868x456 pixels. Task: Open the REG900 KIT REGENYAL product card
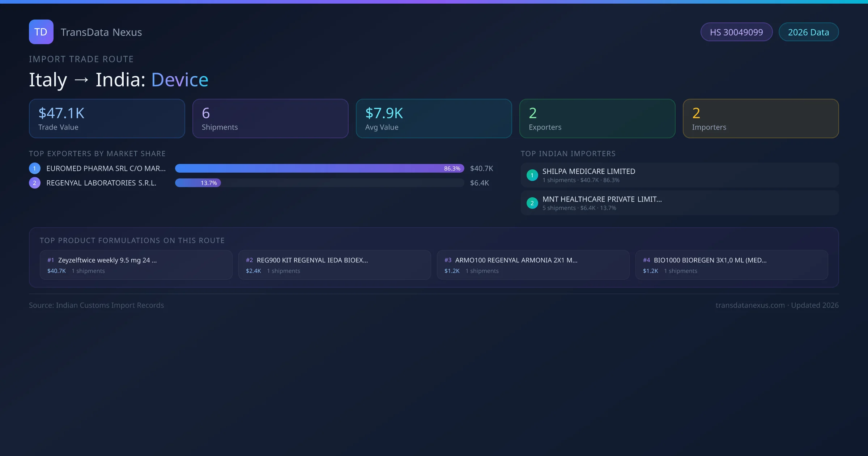334,265
